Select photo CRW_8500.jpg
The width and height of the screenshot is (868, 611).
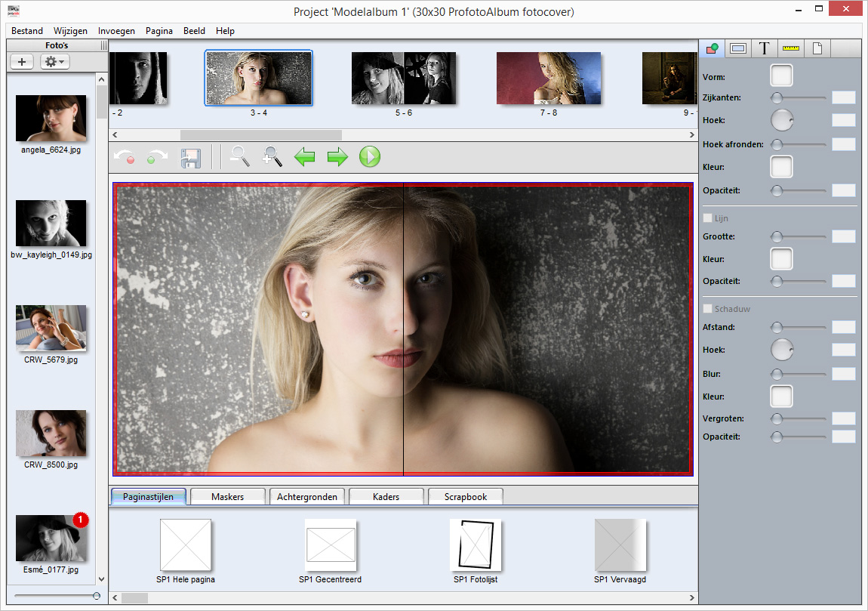[x=51, y=434]
